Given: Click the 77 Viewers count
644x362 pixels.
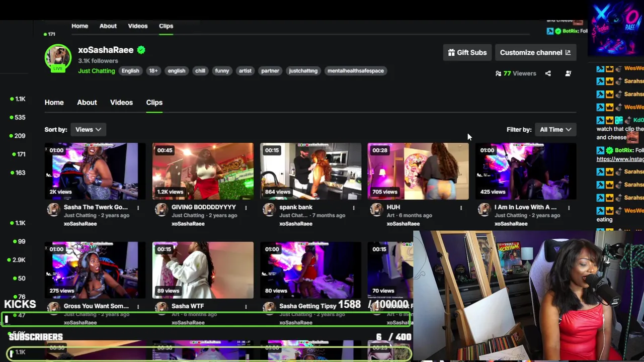Looking at the screenshot, I should 520,73.
